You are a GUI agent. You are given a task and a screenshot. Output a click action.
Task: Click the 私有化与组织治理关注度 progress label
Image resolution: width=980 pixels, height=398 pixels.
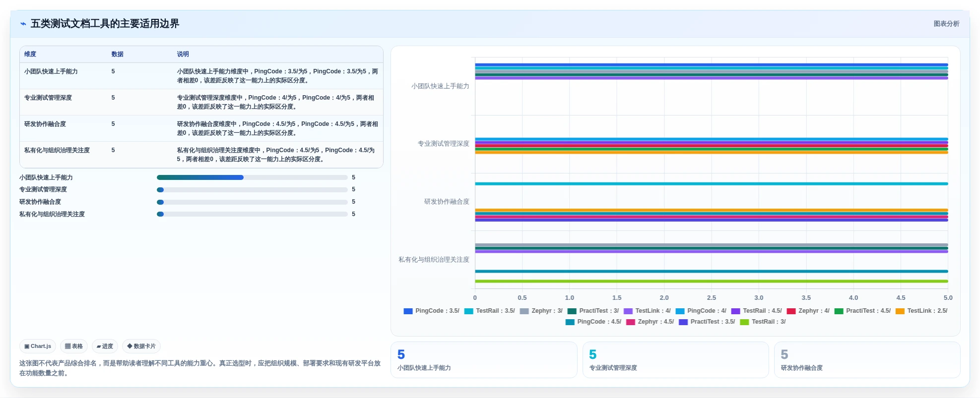coord(52,214)
